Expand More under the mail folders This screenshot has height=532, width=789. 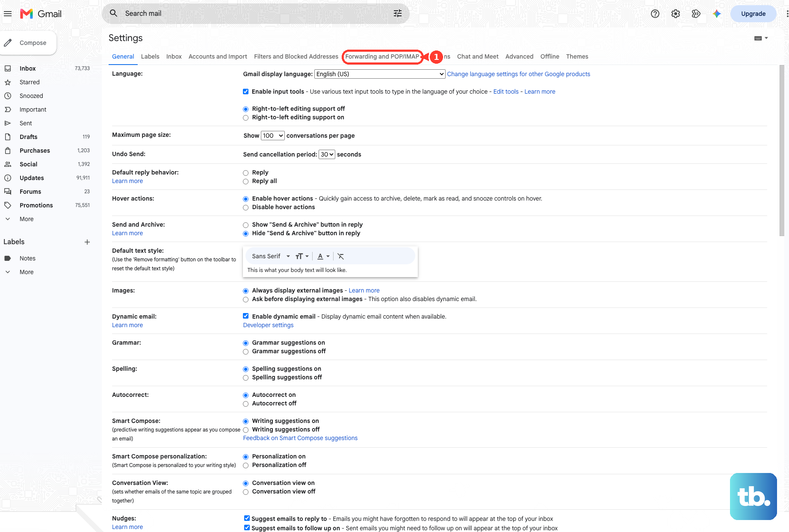[27, 219]
